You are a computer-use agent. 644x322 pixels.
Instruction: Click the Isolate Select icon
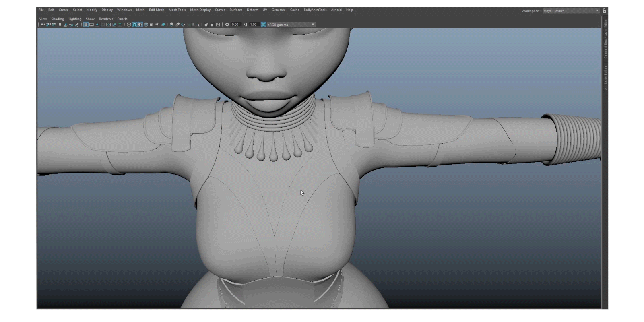[198, 25]
